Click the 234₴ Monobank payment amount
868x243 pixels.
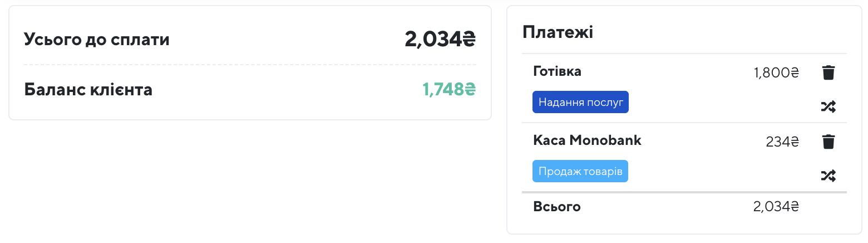782,142
